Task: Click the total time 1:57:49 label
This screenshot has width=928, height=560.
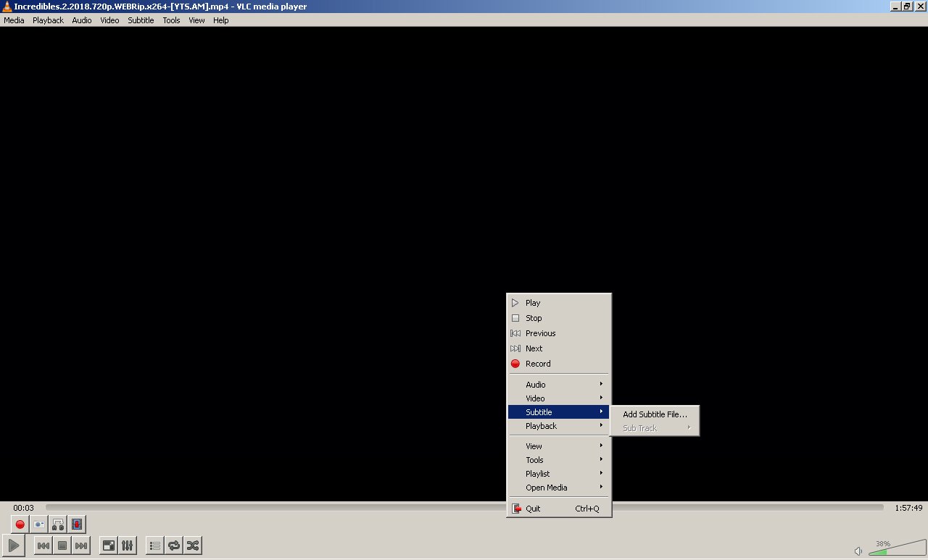Action: pyautogui.click(x=908, y=508)
